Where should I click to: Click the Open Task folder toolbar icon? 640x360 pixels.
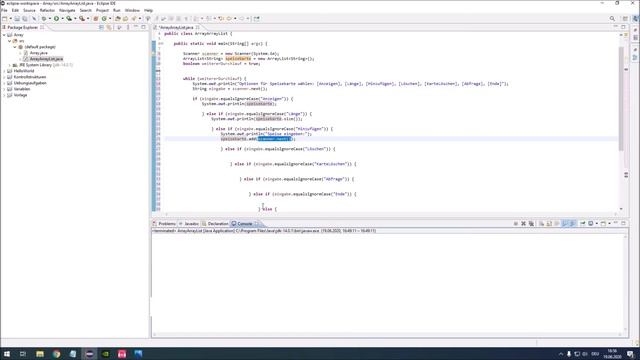[125, 18]
